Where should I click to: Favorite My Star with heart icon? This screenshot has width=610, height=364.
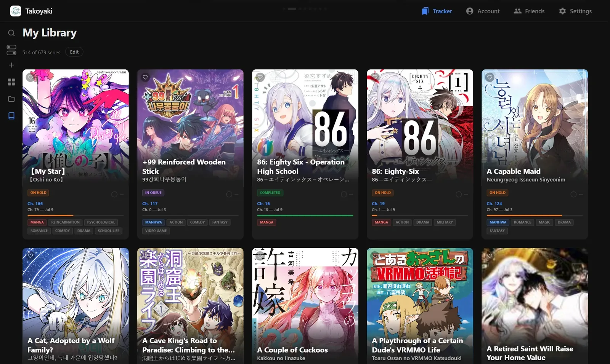(x=30, y=77)
